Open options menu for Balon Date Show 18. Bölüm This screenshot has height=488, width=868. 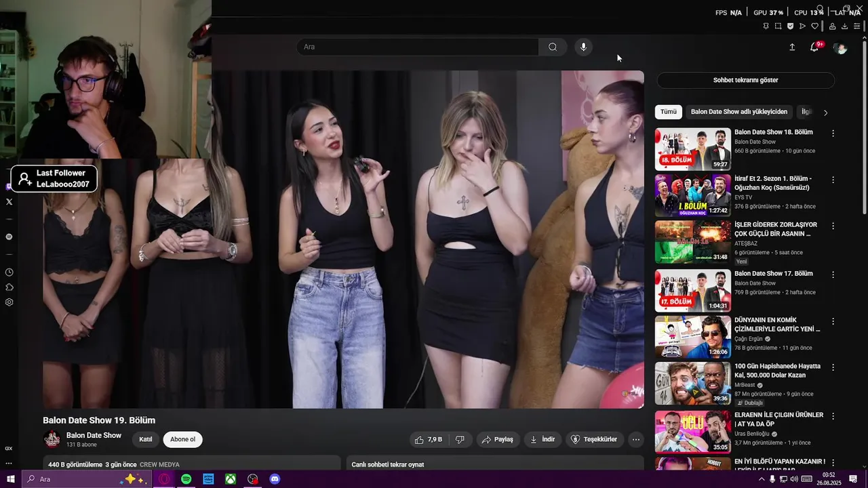[833, 134]
